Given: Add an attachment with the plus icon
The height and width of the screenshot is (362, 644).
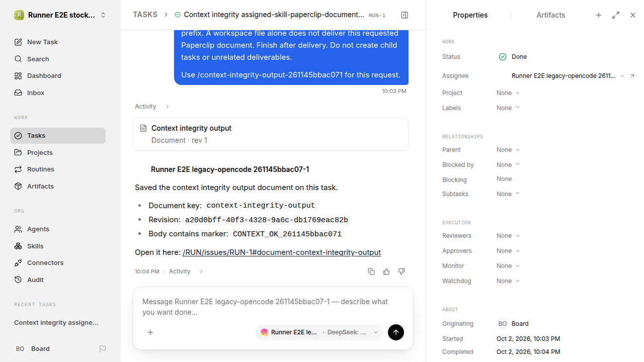Looking at the screenshot, I should pos(150,332).
